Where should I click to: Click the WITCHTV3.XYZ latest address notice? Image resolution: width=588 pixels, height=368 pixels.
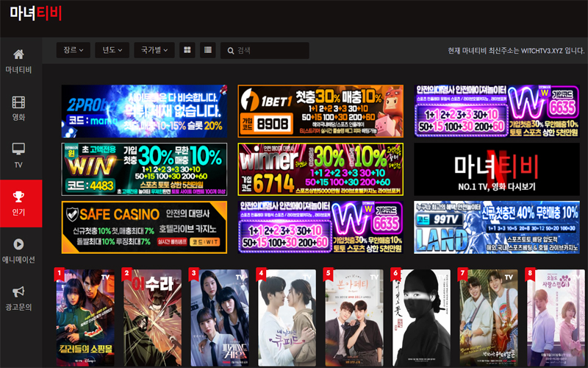tap(516, 51)
